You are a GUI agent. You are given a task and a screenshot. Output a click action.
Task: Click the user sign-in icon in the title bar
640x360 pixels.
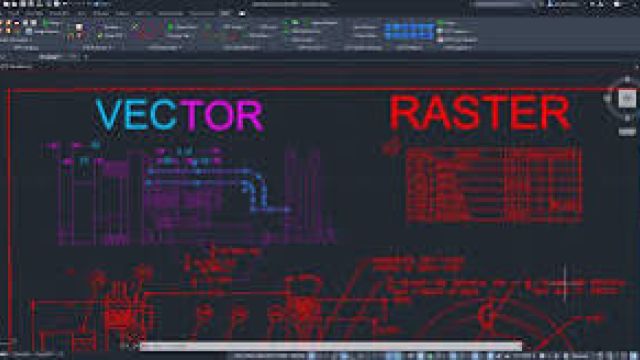pos(550,4)
